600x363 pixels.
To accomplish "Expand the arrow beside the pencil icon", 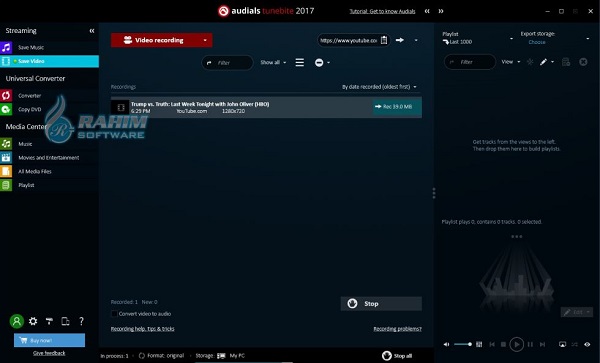I will pos(553,62).
